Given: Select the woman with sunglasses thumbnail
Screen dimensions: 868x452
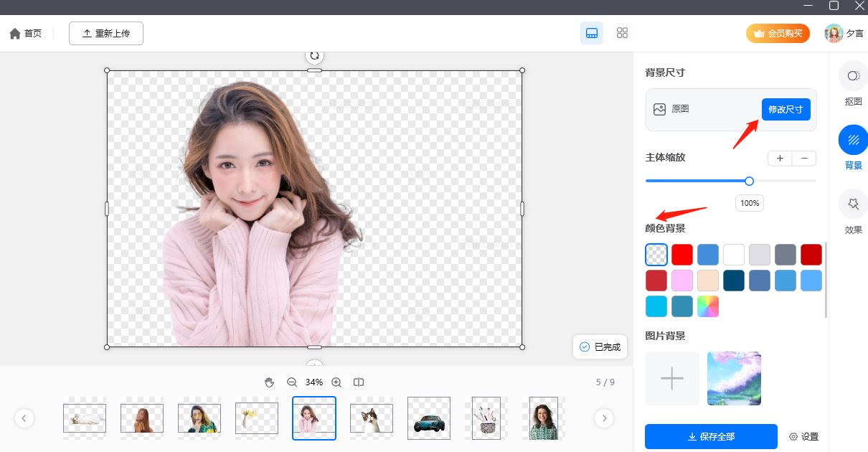Looking at the screenshot, I should click(199, 418).
